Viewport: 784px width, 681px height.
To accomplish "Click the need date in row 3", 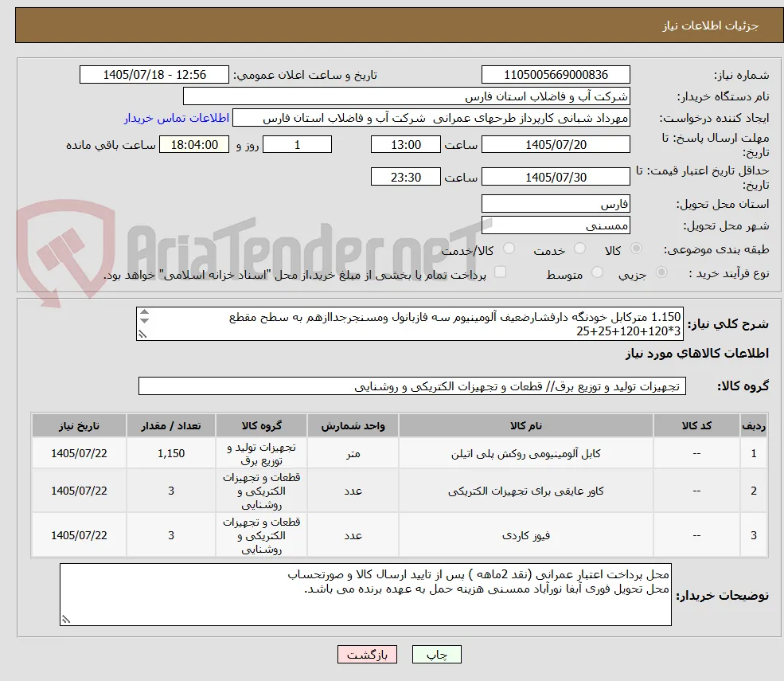I will click(x=79, y=535).
